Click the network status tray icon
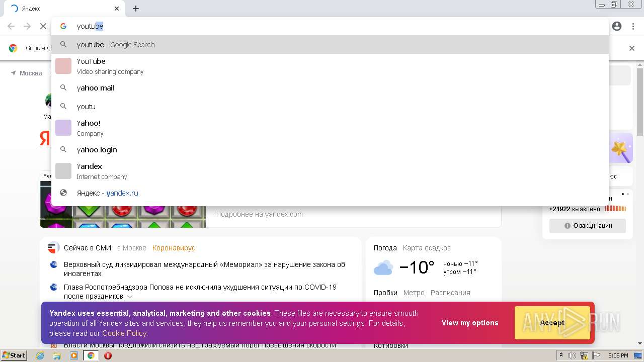Image resolution: width=644 pixels, height=362 pixels. 584,355
